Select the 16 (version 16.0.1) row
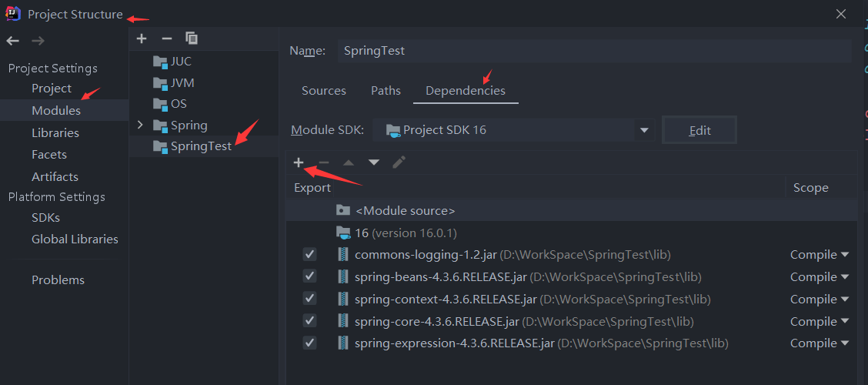The width and height of the screenshot is (868, 385). pyautogui.click(x=571, y=233)
